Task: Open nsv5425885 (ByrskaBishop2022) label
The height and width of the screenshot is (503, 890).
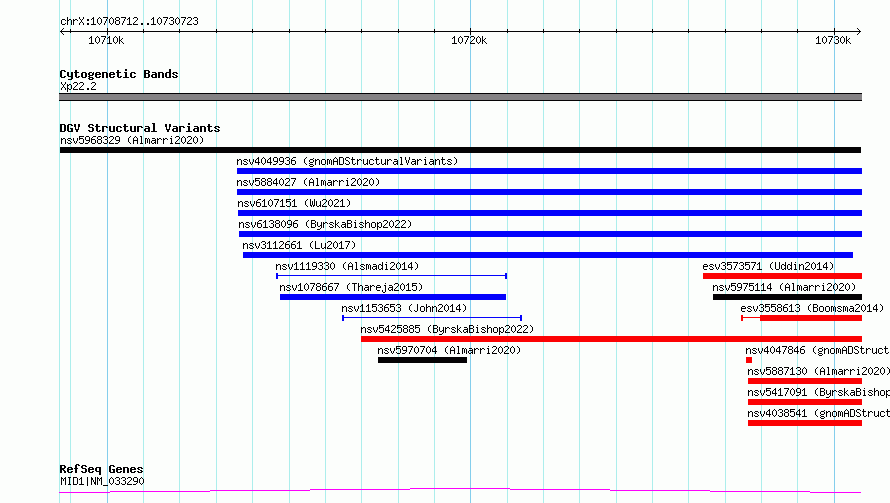Action: tap(447, 329)
